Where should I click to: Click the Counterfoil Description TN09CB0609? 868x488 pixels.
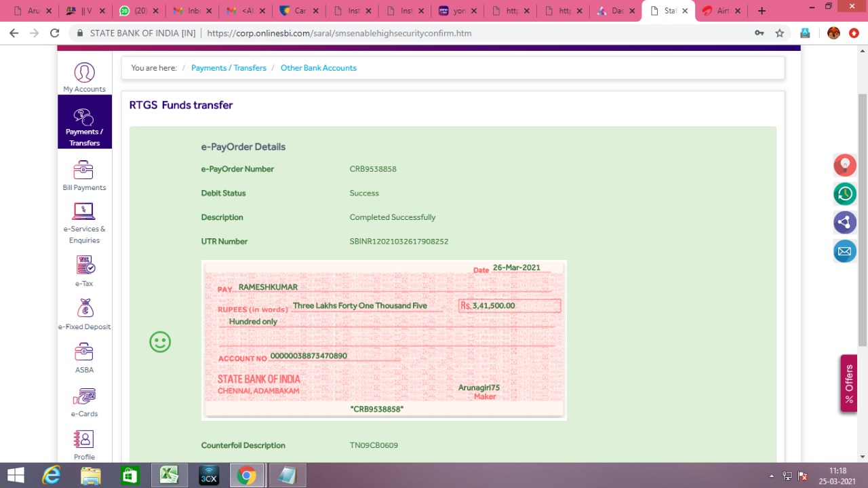point(374,445)
